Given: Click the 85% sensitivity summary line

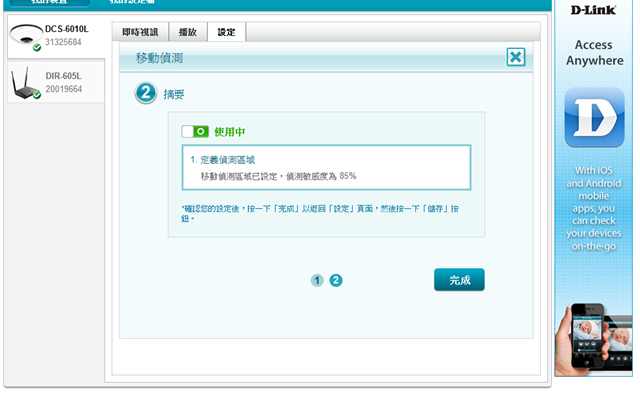Looking at the screenshot, I should (278, 176).
